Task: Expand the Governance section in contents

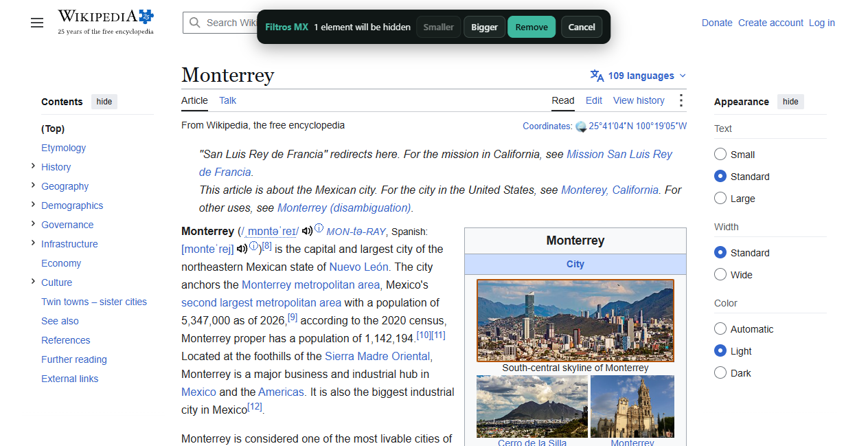Action: [33, 224]
